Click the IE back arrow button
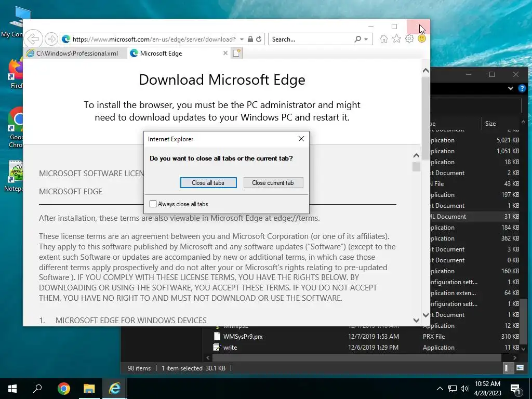 (x=33, y=39)
